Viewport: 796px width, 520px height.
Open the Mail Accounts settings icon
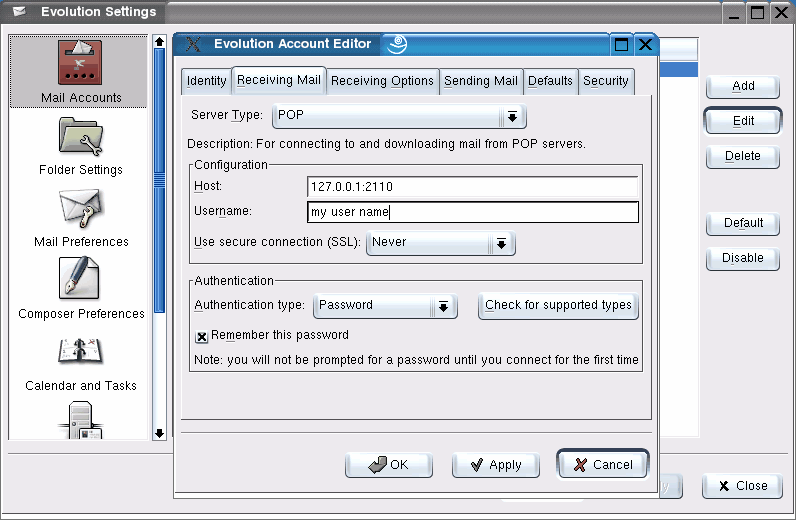tap(80, 62)
